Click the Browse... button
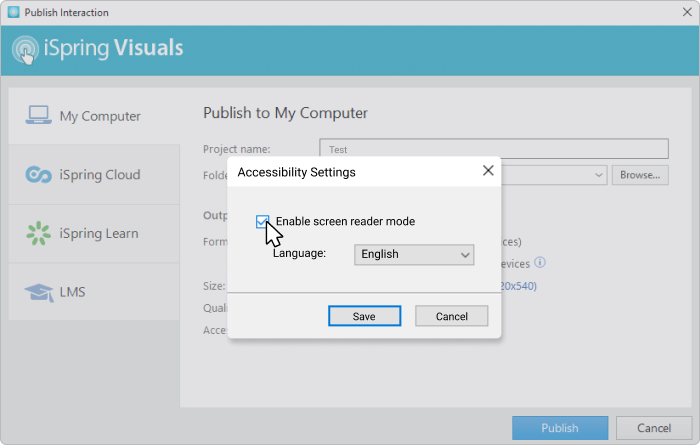Image resolution: width=700 pixels, height=445 pixels. (x=640, y=175)
